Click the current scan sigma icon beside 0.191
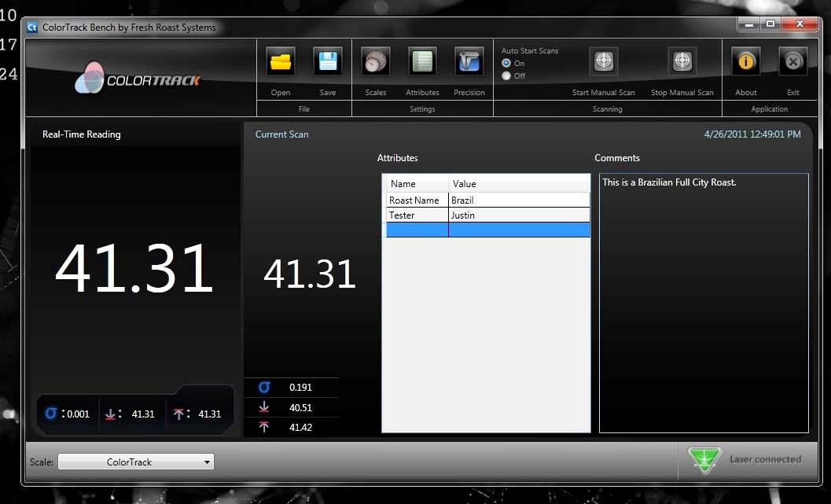 pyautogui.click(x=264, y=387)
